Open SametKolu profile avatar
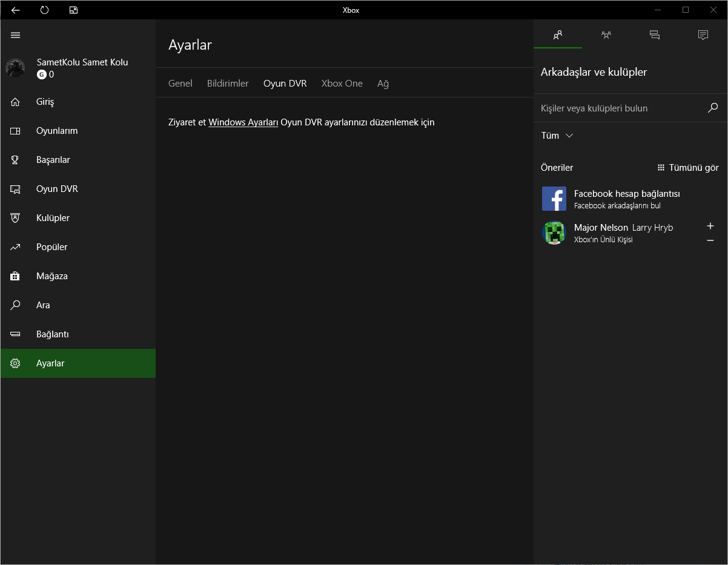Screen dimensions: 728x565 click(x=15, y=68)
